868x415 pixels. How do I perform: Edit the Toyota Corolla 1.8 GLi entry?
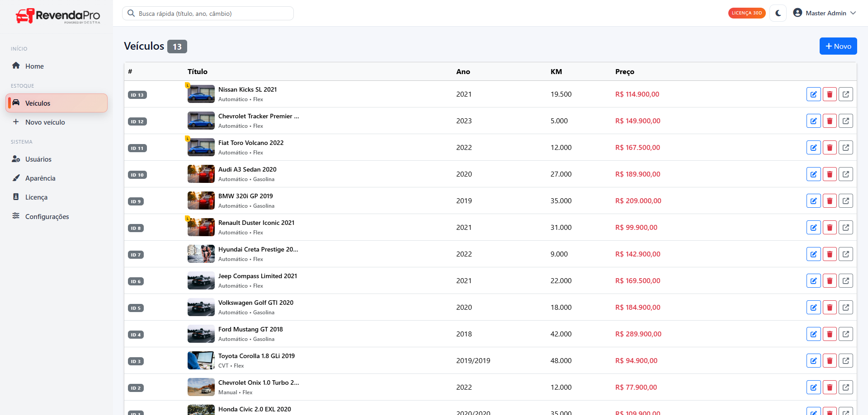click(x=813, y=361)
